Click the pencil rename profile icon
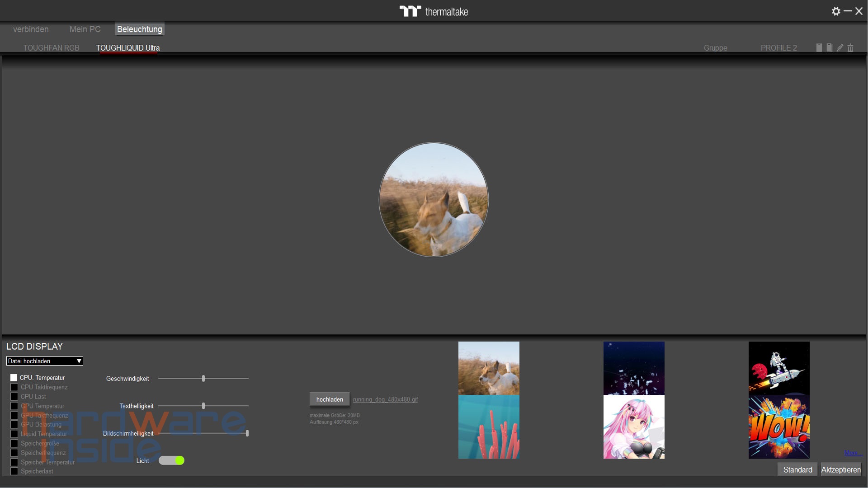The height and width of the screenshot is (488, 868). coord(840,47)
